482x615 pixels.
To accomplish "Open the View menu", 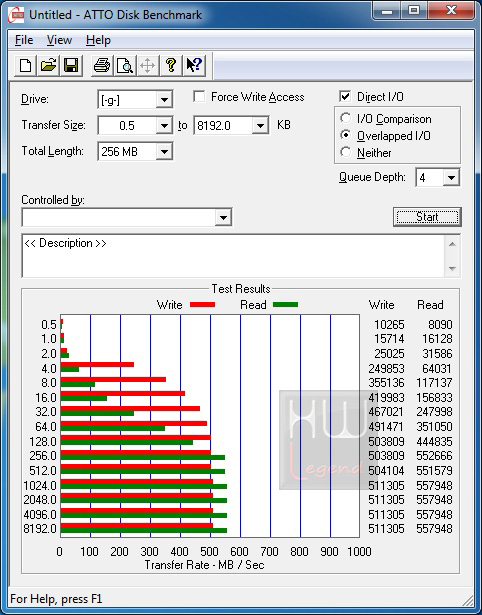I will [x=59, y=40].
